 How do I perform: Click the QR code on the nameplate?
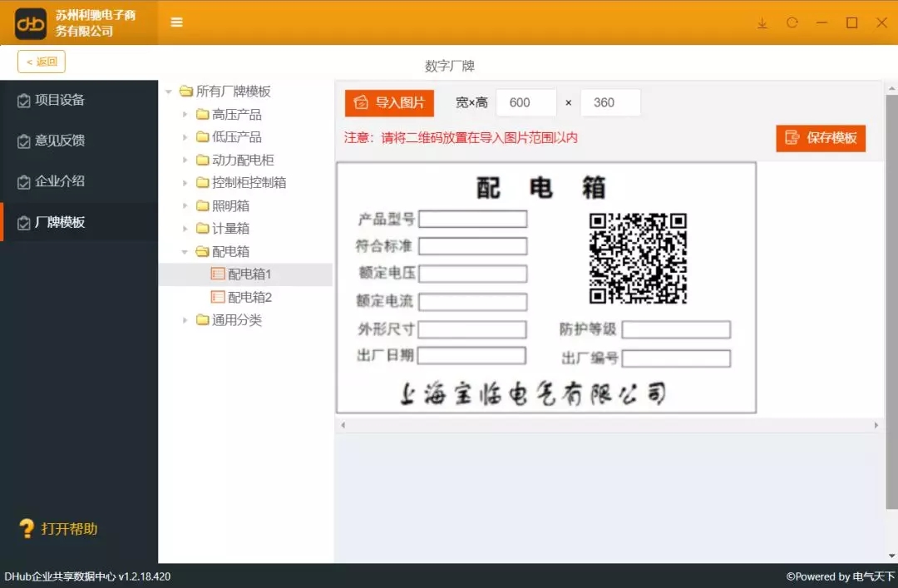[x=638, y=258]
